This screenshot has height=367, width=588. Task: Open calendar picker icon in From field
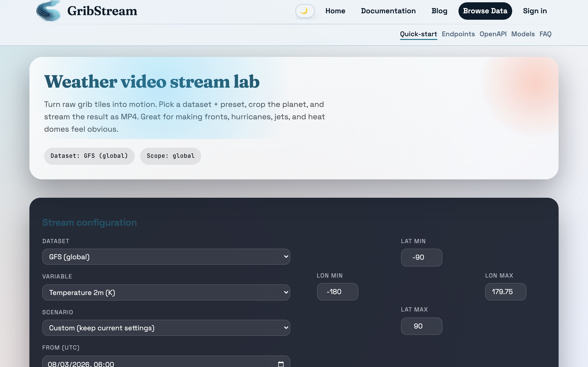pyautogui.click(x=281, y=364)
